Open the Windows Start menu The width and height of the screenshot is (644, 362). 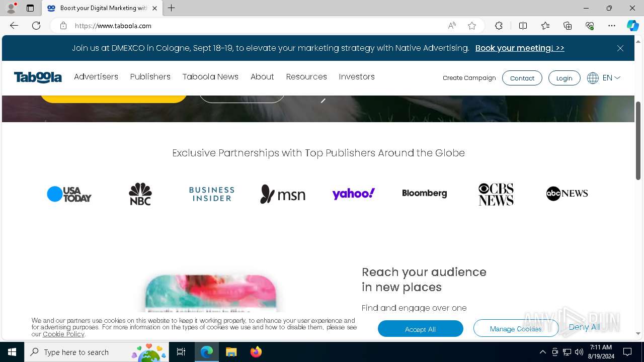pyautogui.click(x=12, y=352)
